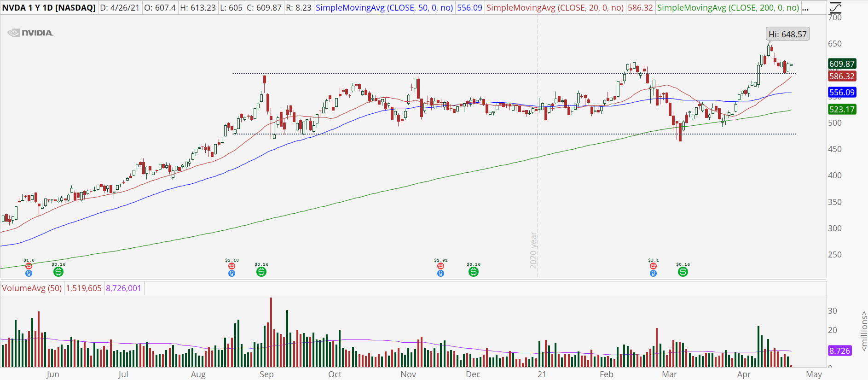Click the 586.32 value in the header

[640, 8]
